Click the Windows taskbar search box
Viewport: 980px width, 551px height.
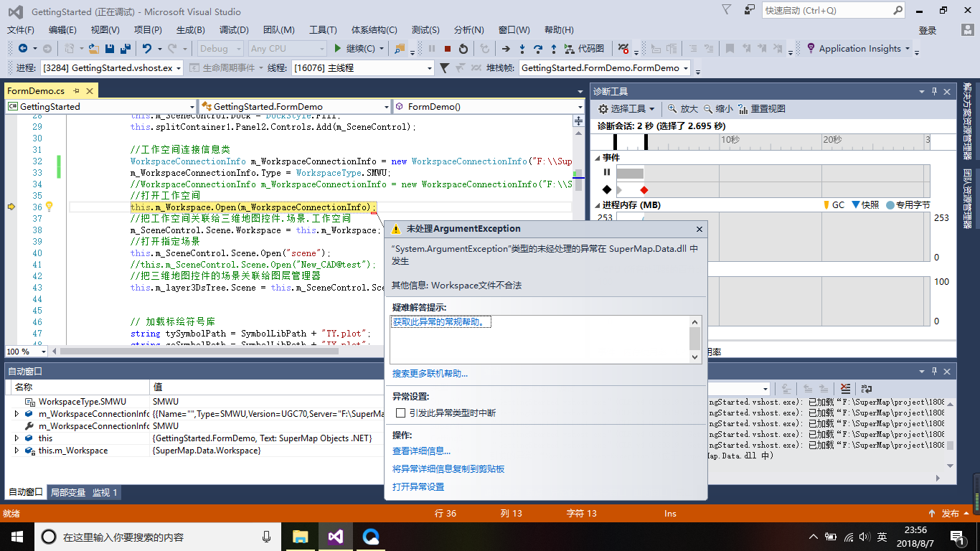pyautogui.click(x=158, y=537)
